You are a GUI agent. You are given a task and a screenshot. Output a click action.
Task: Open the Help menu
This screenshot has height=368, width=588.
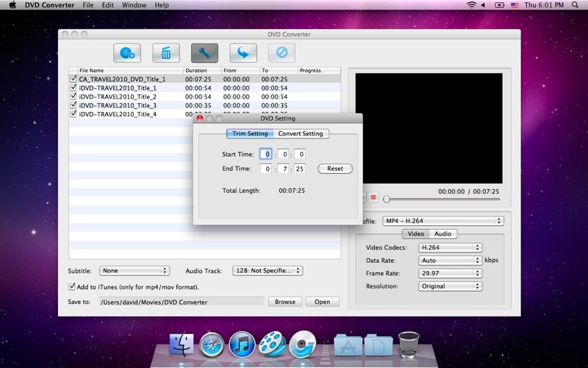click(x=162, y=5)
